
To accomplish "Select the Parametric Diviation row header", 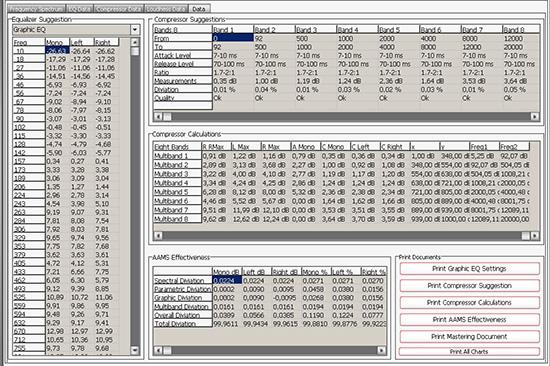I will [183, 289].
